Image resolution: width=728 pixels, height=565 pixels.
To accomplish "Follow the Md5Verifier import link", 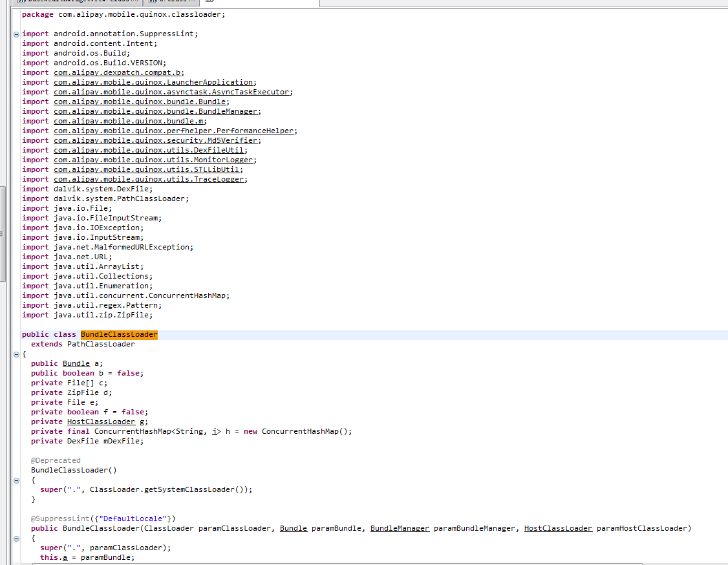I will pos(156,141).
